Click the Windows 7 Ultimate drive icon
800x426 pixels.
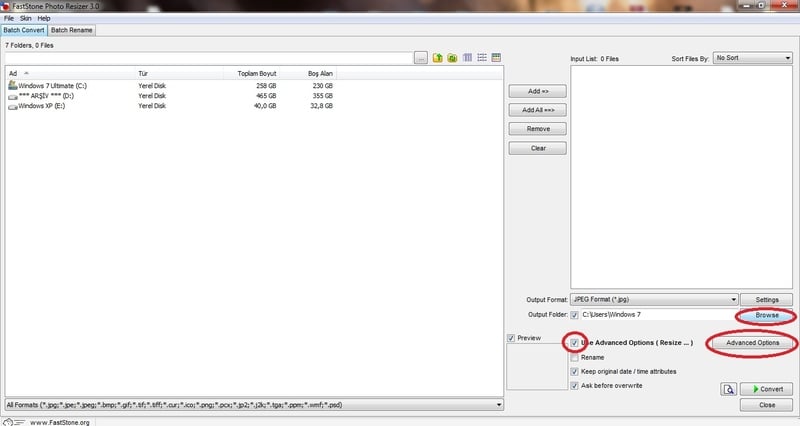point(12,85)
